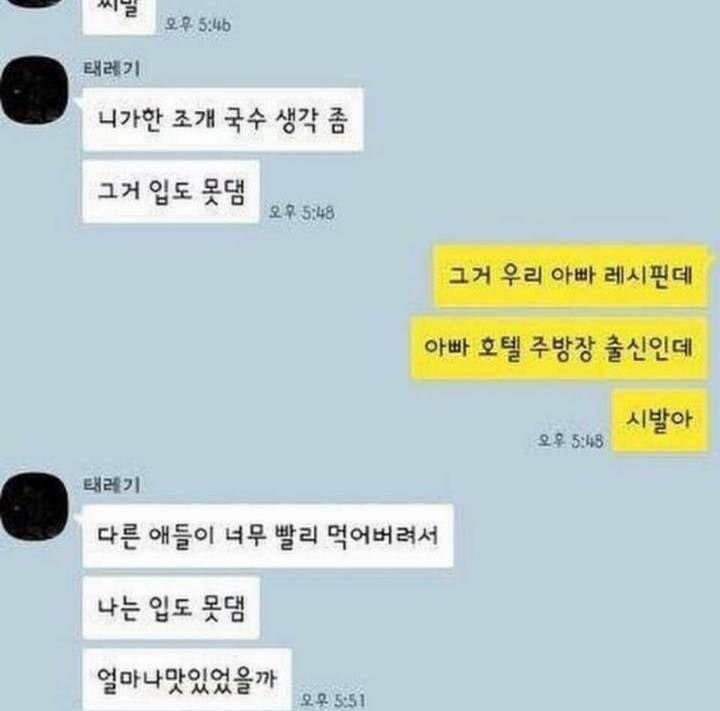This screenshot has width=720, height=711.
Task: Tap the yellow bubble 그거 우리 아빠 레시핀데
Action: [x=570, y=276]
